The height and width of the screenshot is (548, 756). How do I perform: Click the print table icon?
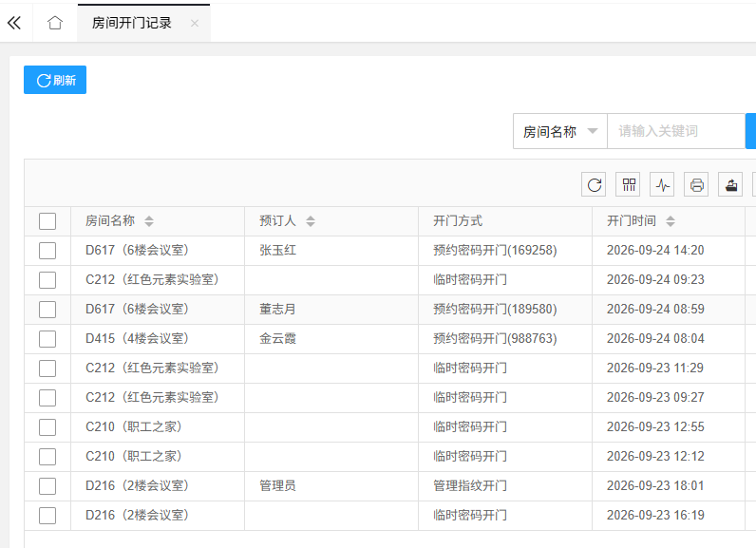click(x=697, y=184)
